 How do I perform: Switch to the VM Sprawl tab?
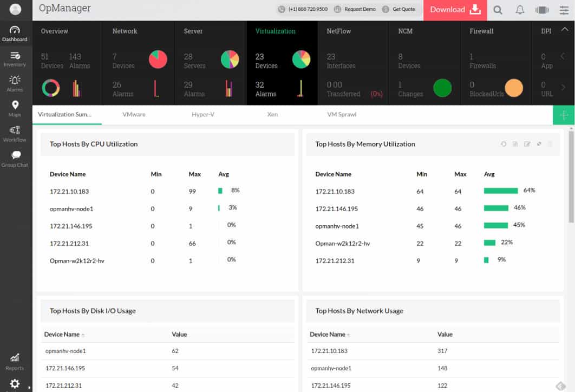pos(342,114)
